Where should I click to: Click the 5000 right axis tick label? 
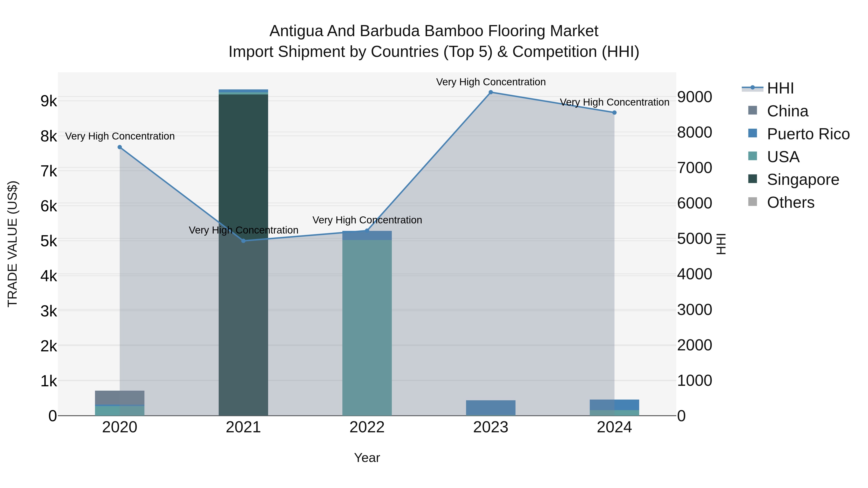[695, 239]
